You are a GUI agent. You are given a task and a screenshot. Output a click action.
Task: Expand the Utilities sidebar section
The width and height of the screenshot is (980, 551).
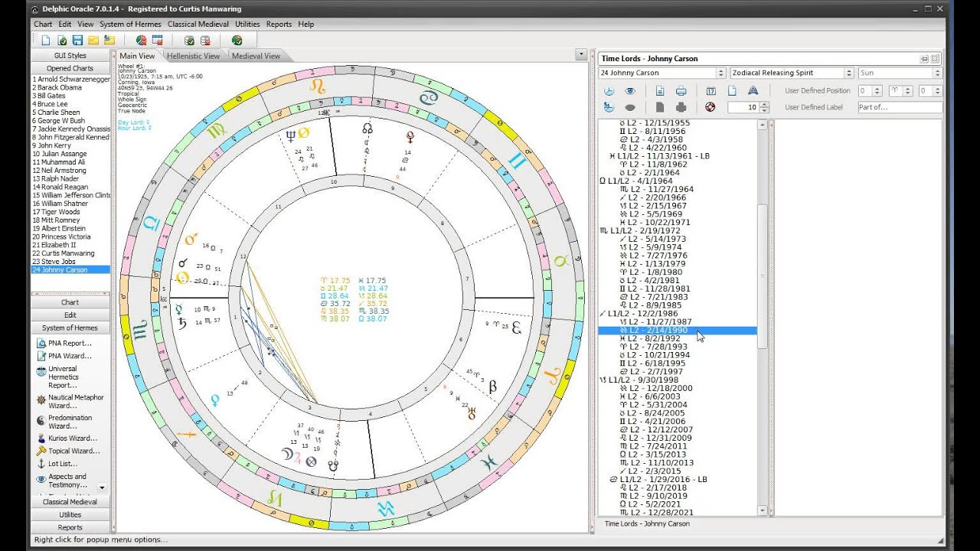[70, 515]
